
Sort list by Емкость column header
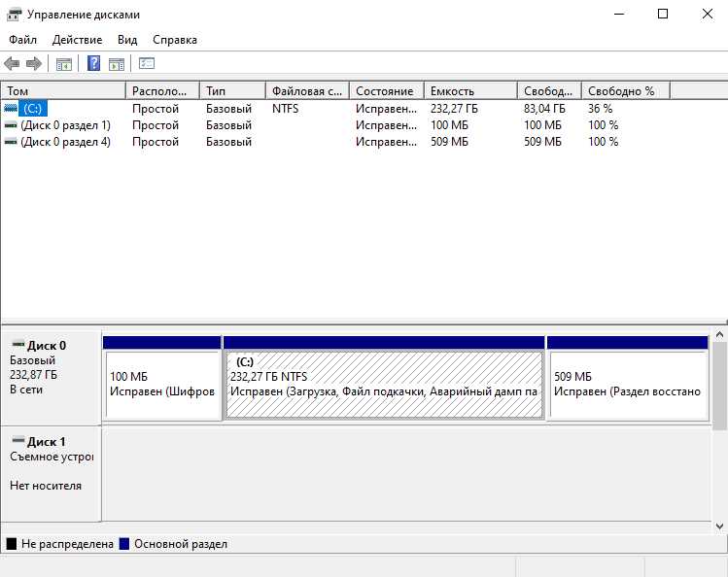tap(470, 91)
